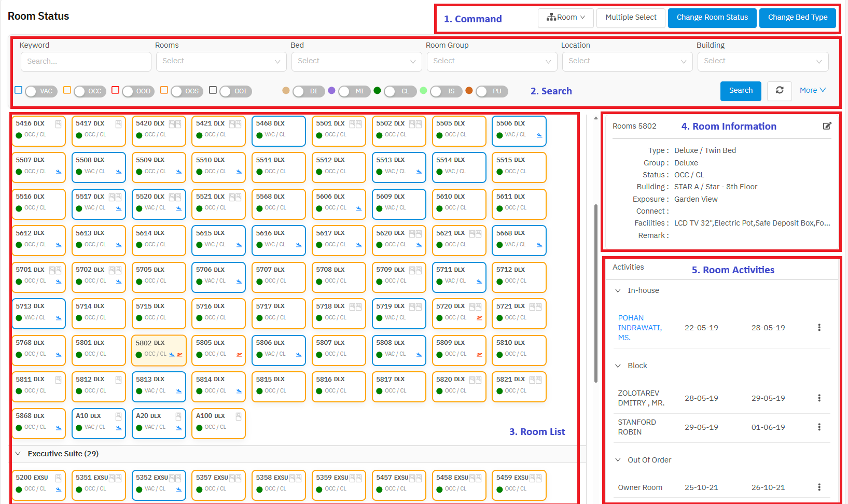Enable the OOO status filter switch
The image size is (848, 504).
136,91
